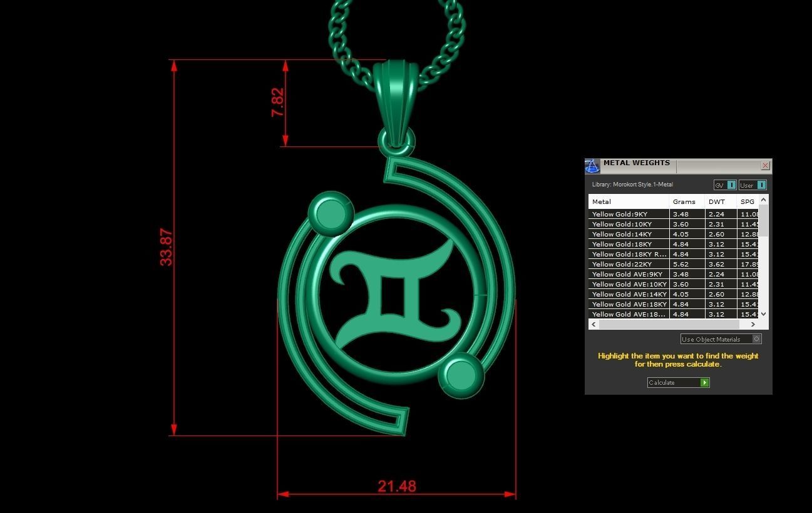Click the Calculate button
This screenshot has height=513, width=812.
[x=678, y=382]
